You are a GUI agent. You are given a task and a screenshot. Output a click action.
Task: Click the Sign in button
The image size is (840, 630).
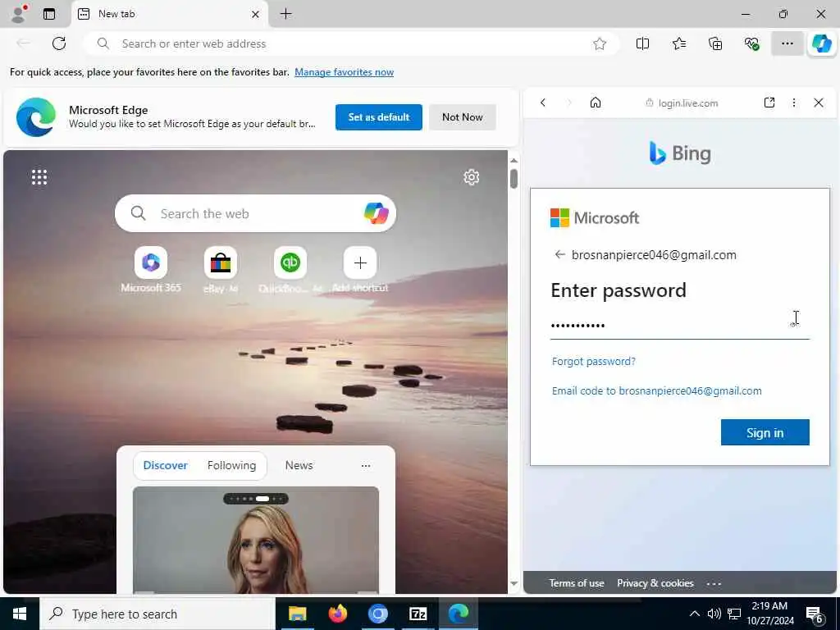[765, 433]
